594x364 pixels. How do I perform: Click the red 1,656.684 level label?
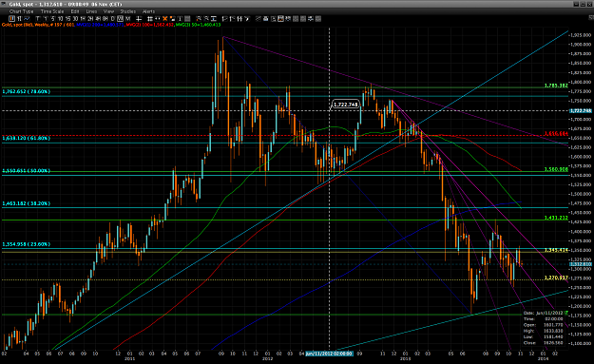(556, 133)
